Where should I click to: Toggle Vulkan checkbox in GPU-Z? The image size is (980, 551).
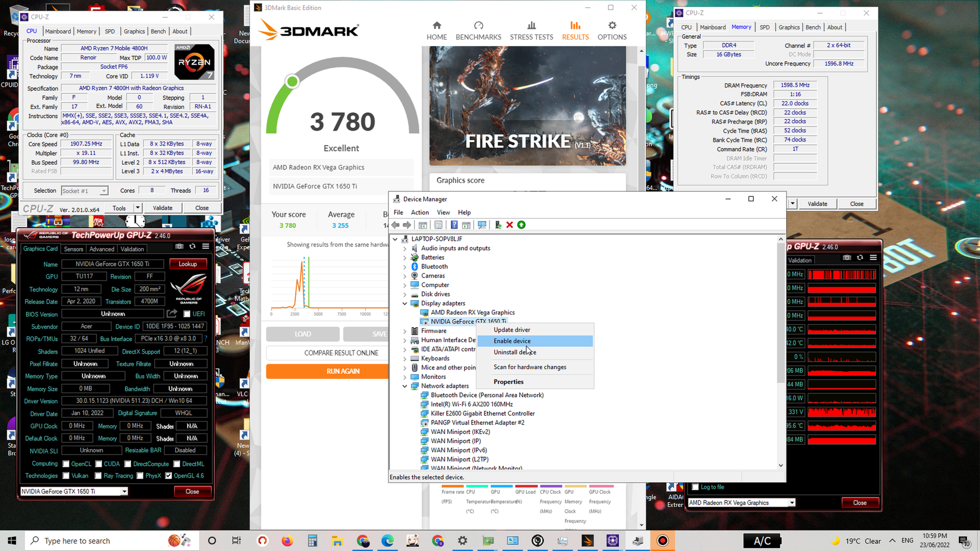tap(66, 475)
